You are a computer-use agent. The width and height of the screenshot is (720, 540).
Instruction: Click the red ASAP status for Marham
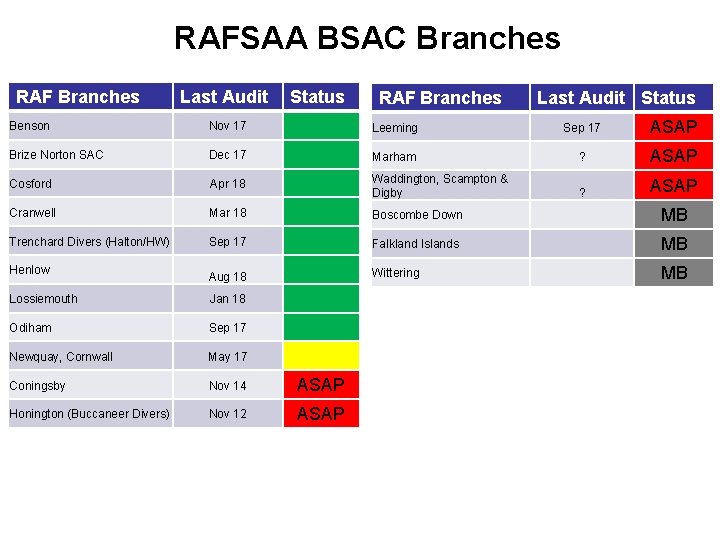point(674,156)
